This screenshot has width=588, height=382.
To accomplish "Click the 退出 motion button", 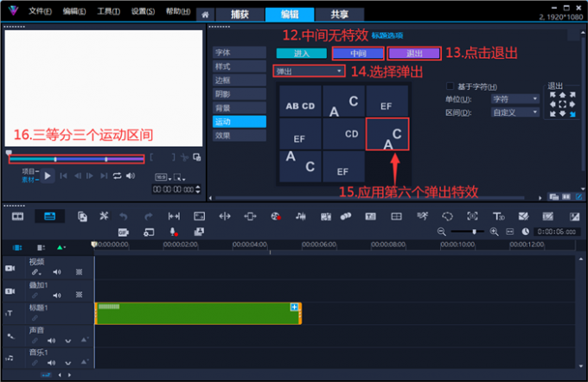I will [414, 54].
